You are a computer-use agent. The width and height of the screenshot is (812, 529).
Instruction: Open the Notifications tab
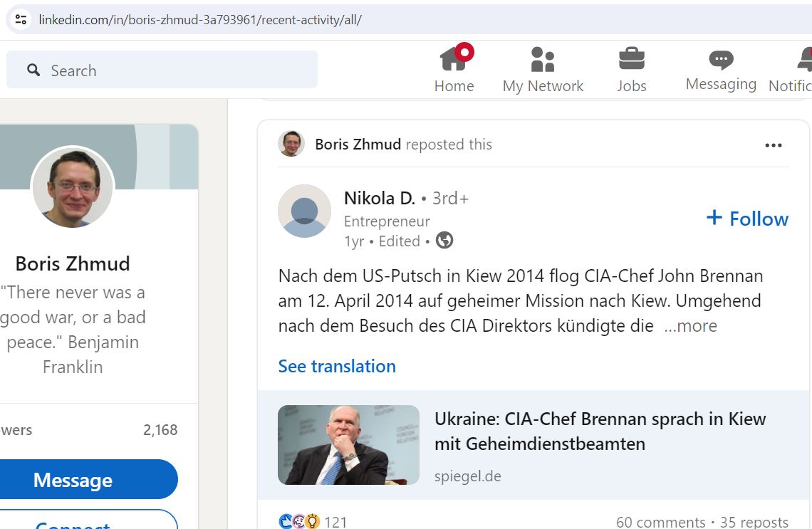pos(790,70)
